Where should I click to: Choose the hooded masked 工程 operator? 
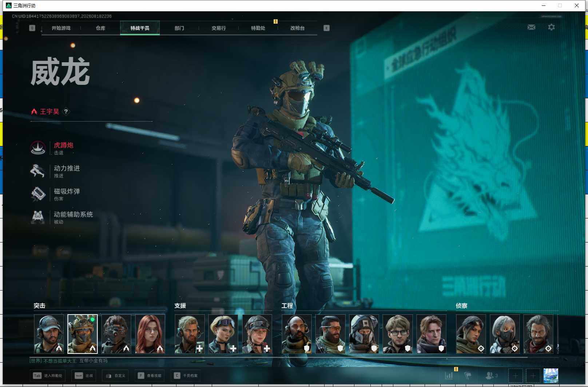click(x=364, y=334)
